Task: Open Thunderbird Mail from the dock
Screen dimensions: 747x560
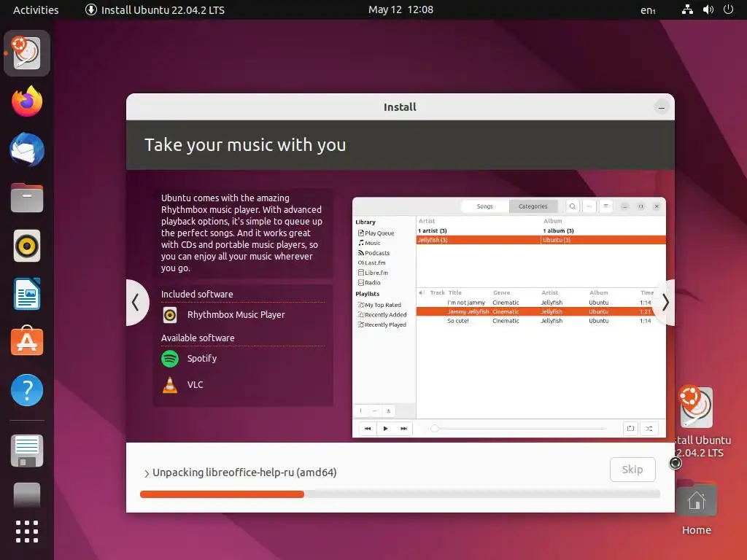Action: click(x=27, y=149)
